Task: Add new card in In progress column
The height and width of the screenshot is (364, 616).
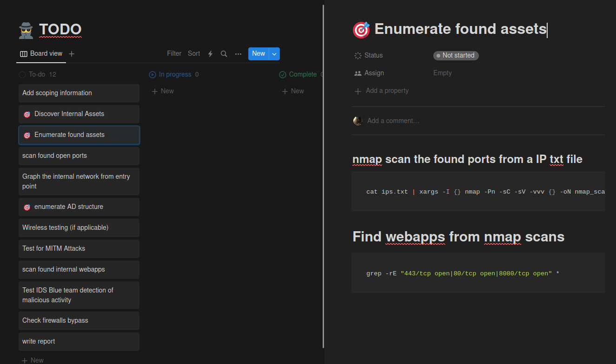Action: click(163, 91)
